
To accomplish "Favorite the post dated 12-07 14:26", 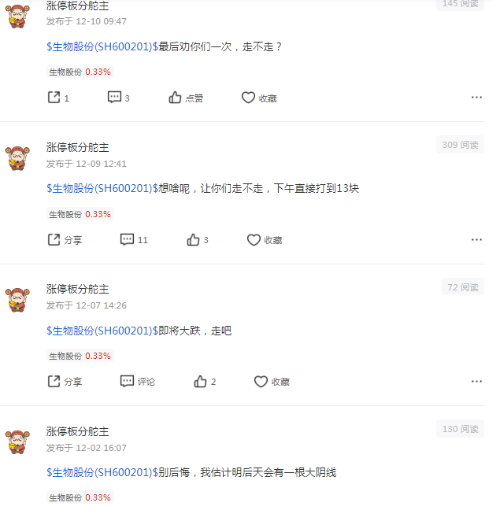I will pyautogui.click(x=272, y=381).
